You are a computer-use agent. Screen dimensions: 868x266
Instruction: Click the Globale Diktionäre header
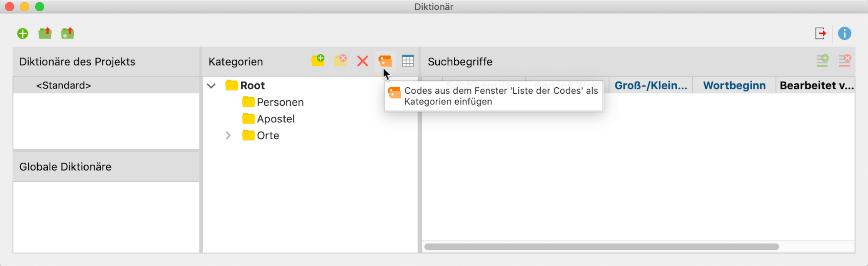click(66, 167)
